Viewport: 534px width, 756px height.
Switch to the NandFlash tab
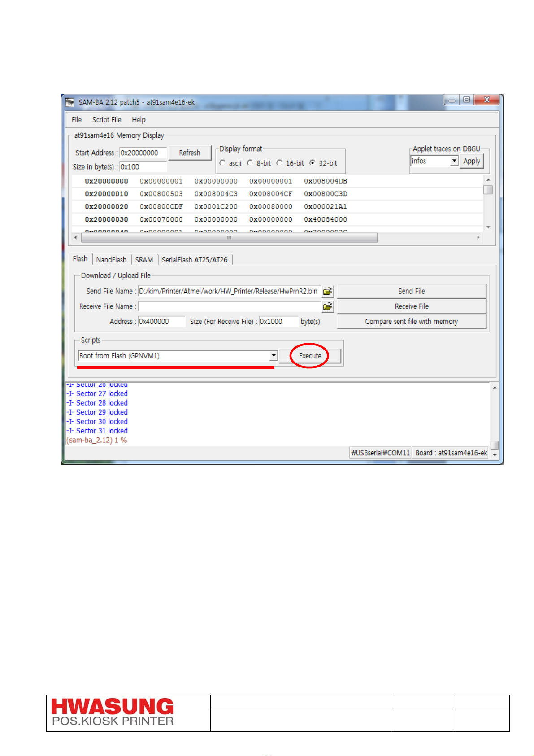point(111,260)
